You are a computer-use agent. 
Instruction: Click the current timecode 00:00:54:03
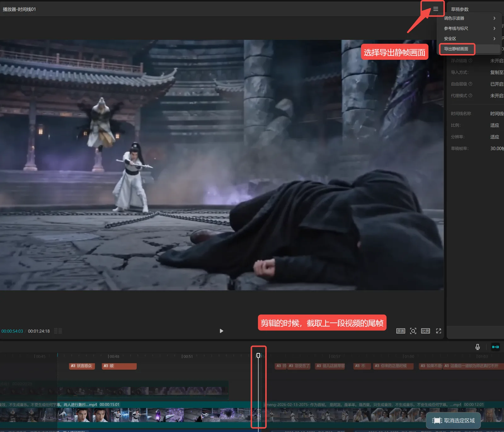pos(12,331)
